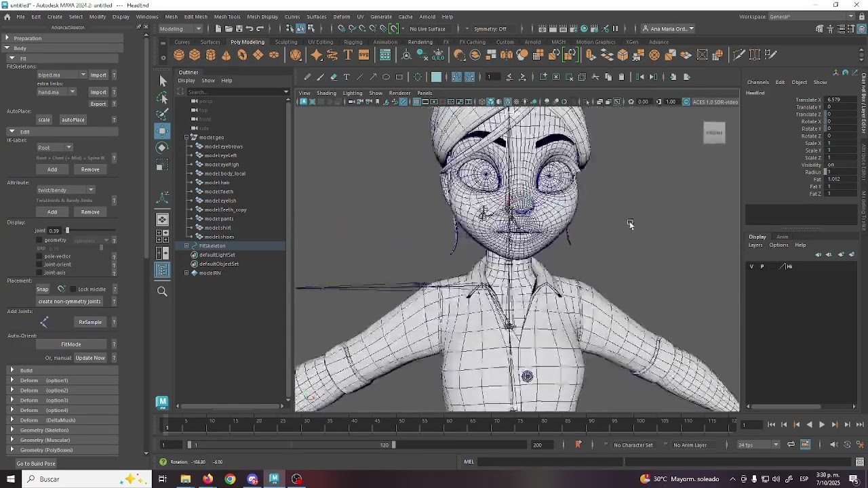Switch to the Anim layer tab
Screen dimensions: 868x488
click(x=782, y=237)
